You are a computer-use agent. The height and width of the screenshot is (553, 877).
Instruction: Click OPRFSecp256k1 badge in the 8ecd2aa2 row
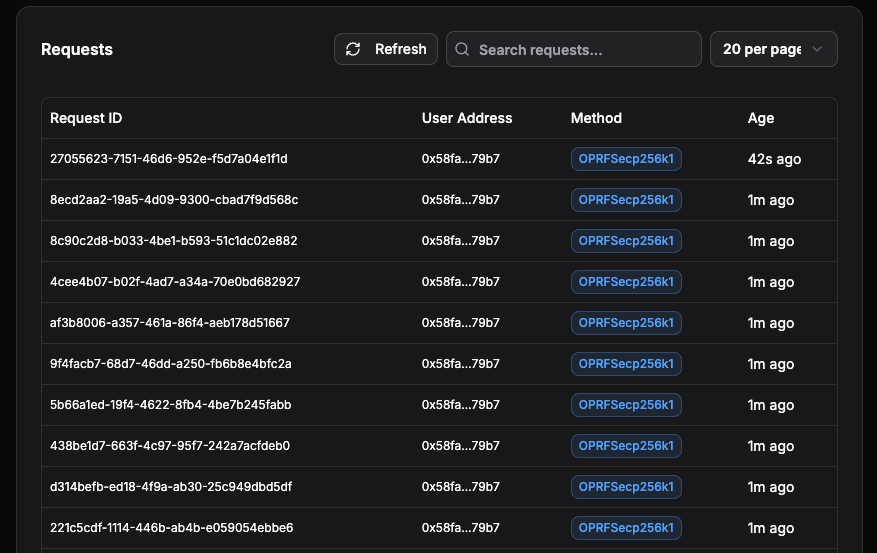(626, 200)
